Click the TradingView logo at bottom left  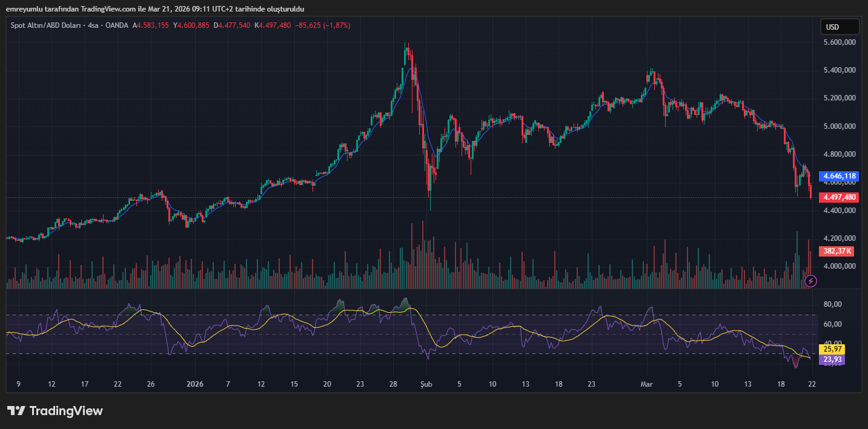click(55, 411)
